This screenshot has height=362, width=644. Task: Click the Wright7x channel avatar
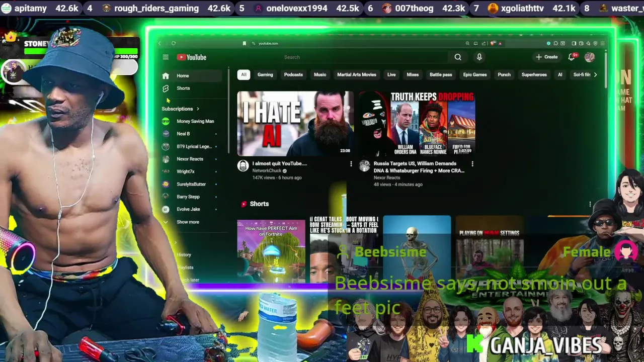166,171
